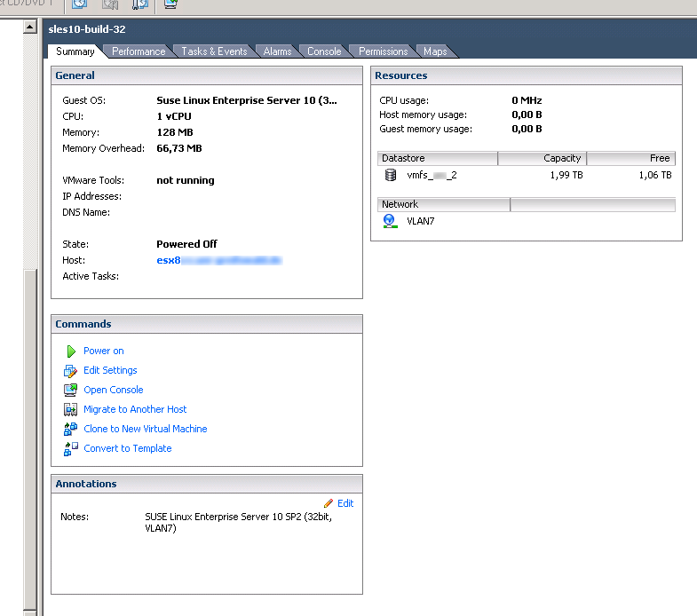This screenshot has width=697, height=616.
Task: Click the left pane vertical scrollbar thumb
Action: [30, 440]
